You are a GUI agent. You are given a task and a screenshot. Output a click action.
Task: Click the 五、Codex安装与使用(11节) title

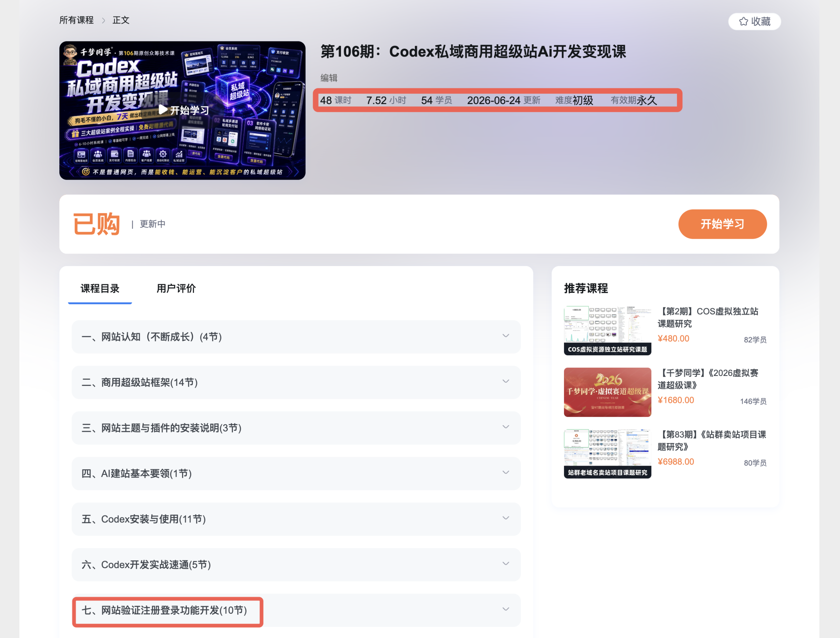tap(143, 519)
